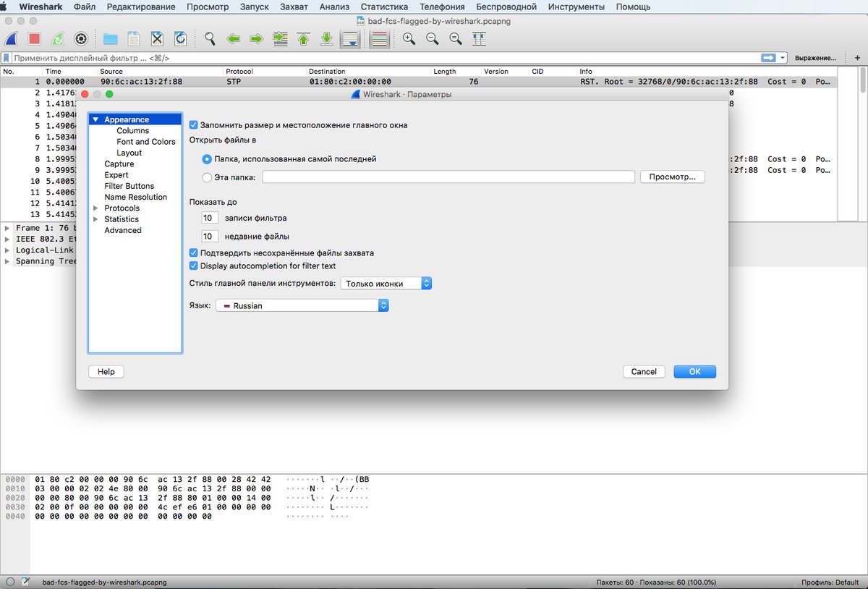Zoom out of the packet text
This screenshot has width=868, height=589.
[432, 38]
